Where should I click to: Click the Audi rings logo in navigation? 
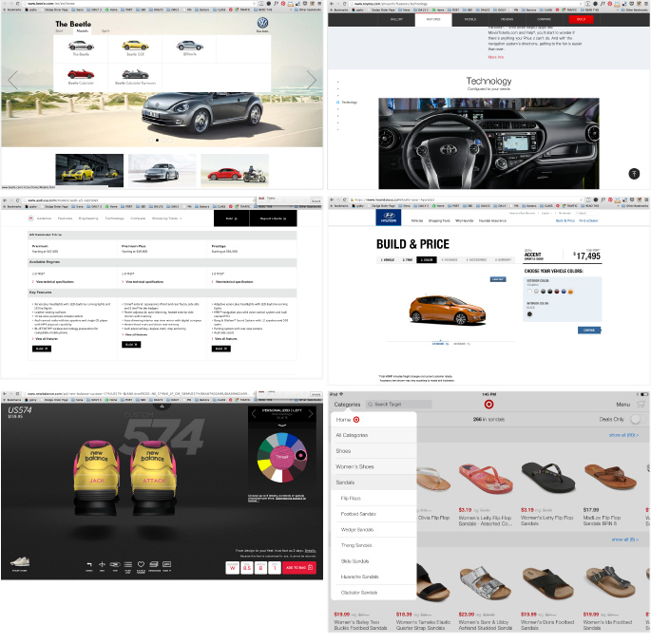coord(30,218)
